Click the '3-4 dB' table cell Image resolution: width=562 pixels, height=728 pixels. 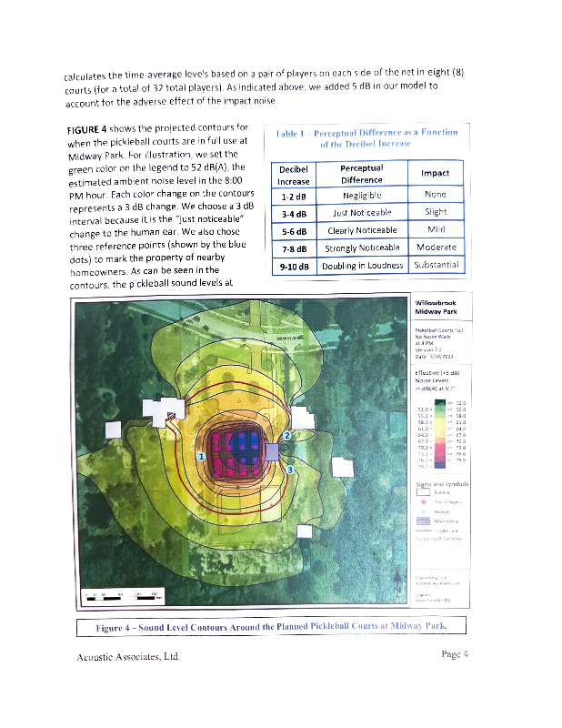tap(294, 214)
